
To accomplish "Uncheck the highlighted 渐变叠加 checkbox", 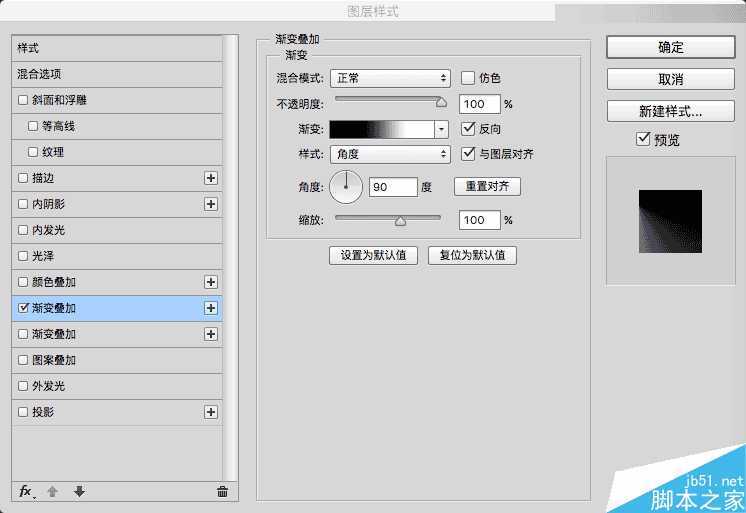I will (23, 308).
